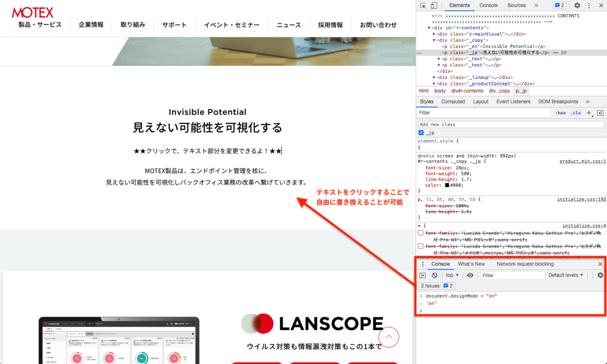
Task: Open the console drawer three-dot menu
Action: pos(423,264)
